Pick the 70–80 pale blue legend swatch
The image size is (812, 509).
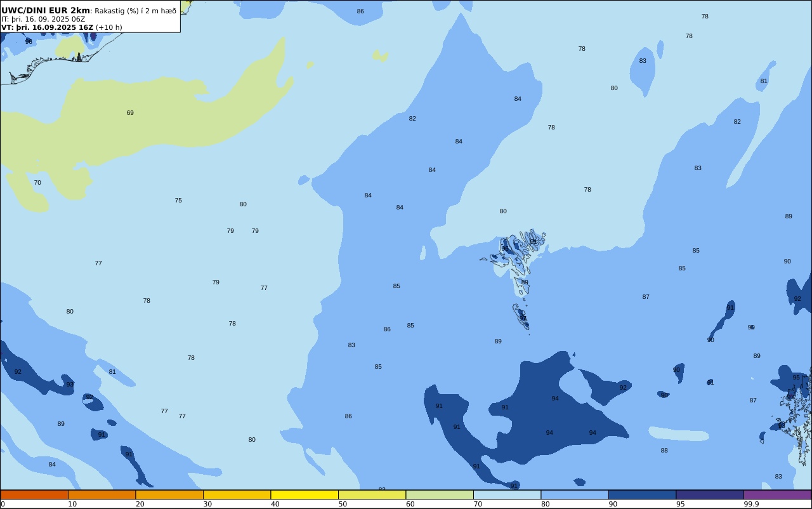pyautogui.click(x=507, y=494)
